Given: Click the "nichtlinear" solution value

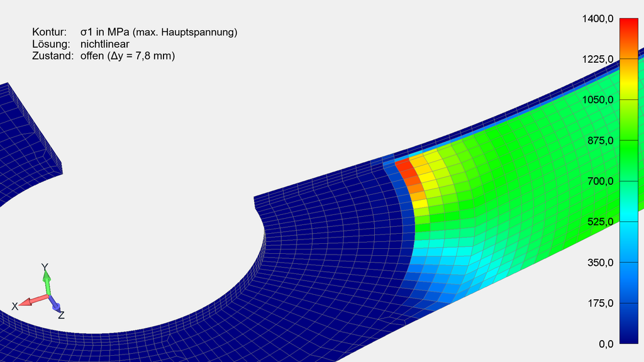Looking at the screenshot, I should (x=105, y=44).
